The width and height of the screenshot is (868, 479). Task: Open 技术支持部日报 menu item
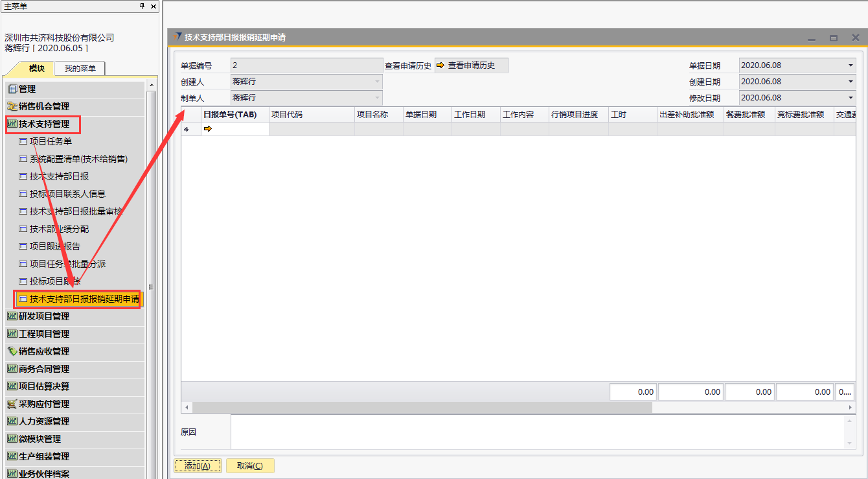(59, 176)
